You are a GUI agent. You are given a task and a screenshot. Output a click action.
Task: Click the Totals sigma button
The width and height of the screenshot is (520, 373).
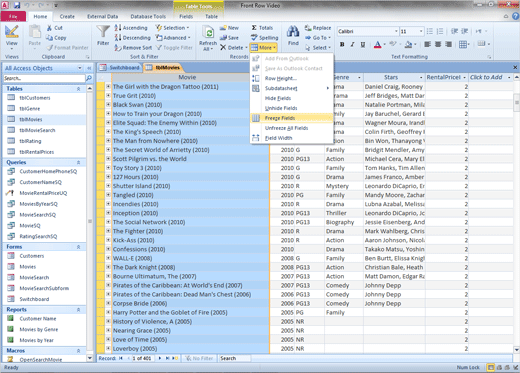[x=262, y=28]
